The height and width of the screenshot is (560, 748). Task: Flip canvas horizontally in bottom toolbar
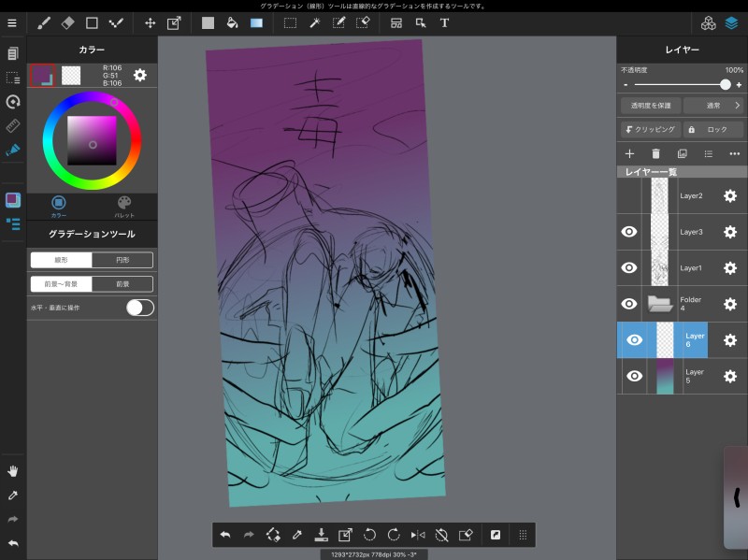point(418,535)
